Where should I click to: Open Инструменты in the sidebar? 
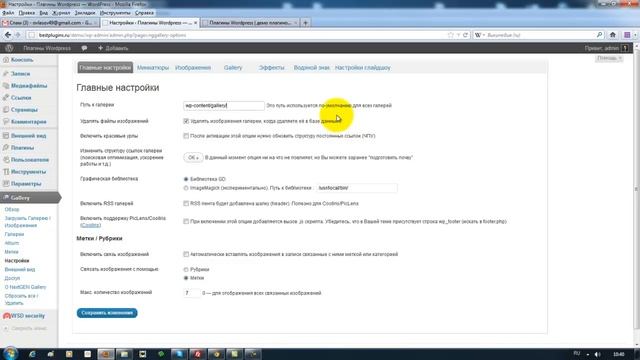pyautogui.click(x=28, y=172)
